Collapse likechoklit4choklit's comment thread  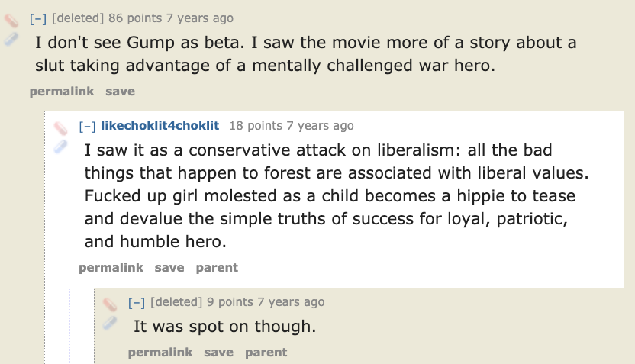(88, 127)
